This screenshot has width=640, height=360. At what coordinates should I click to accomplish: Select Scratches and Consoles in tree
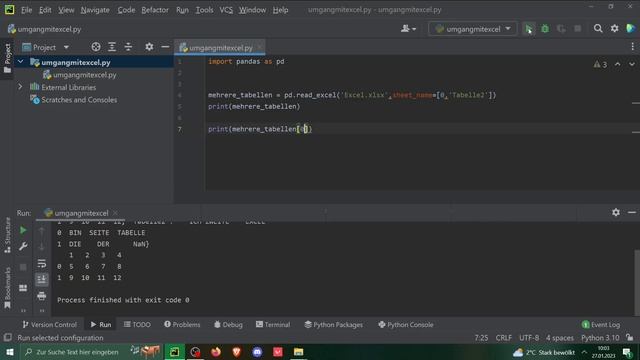tap(79, 100)
